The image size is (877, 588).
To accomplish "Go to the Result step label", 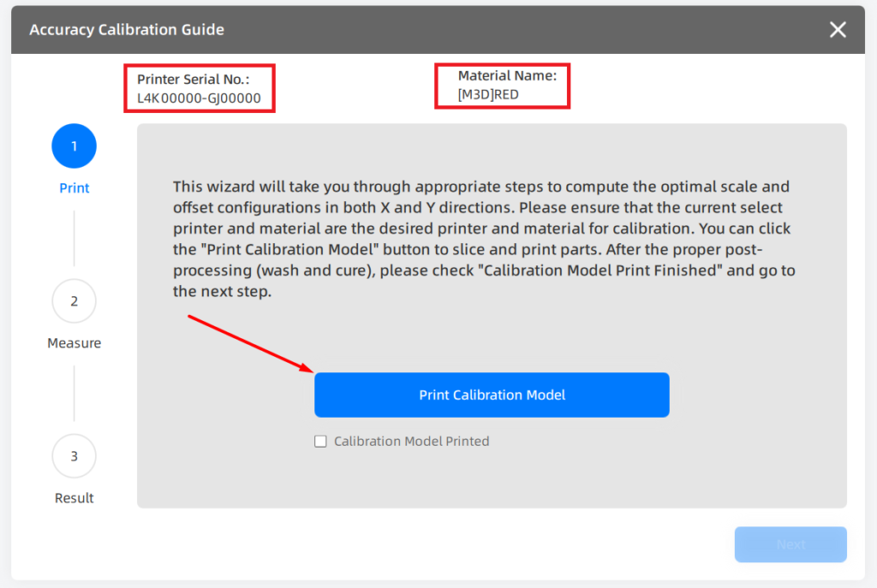I will pos(74,498).
